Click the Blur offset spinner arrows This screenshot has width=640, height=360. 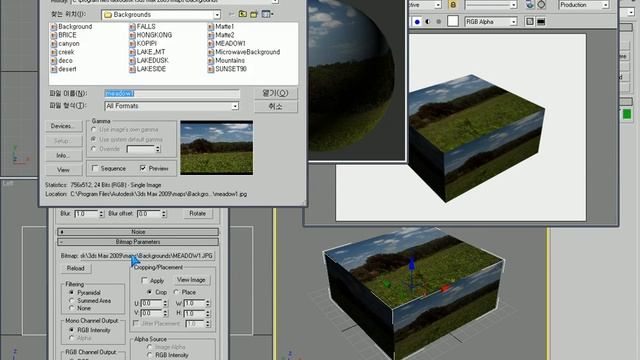[x=164, y=213]
